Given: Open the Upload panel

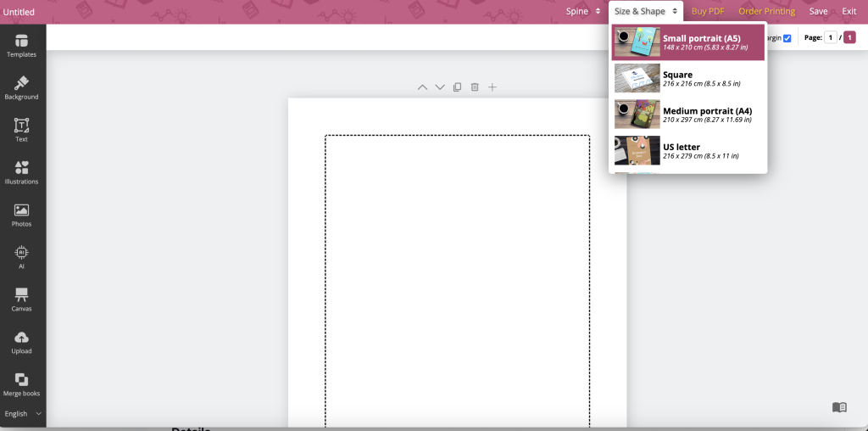Looking at the screenshot, I should (x=21, y=343).
